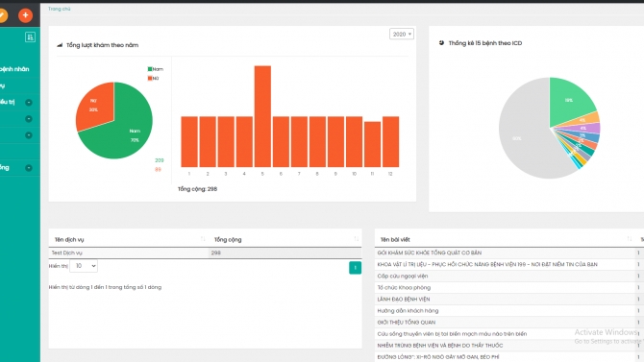Click the bar for month 12
The height and width of the screenshot is (362, 644).
390,141
